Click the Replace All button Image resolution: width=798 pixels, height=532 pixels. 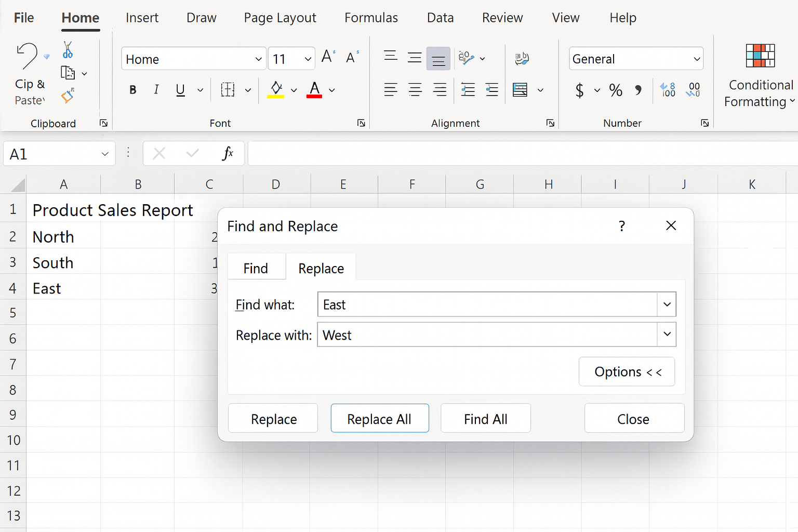380,418
